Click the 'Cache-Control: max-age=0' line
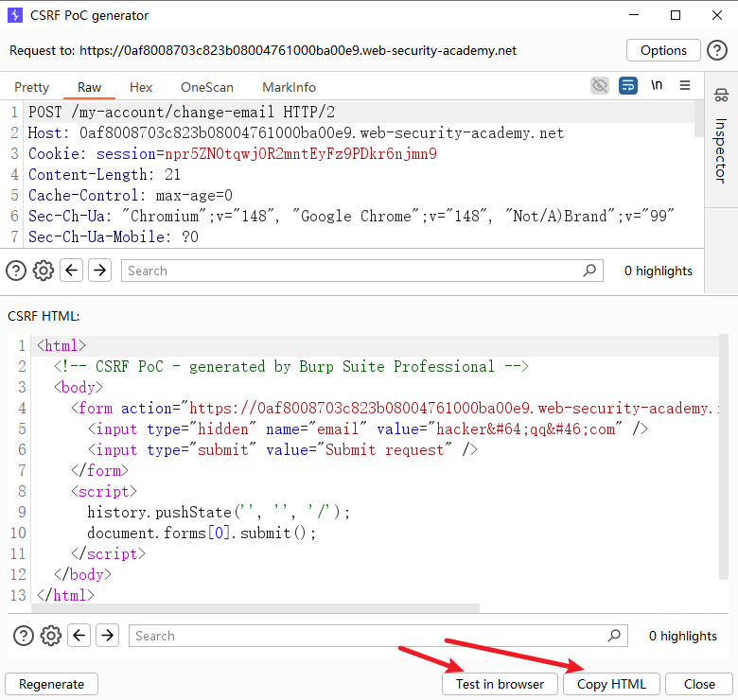Image resolution: width=738 pixels, height=700 pixels. pyautogui.click(x=131, y=195)
